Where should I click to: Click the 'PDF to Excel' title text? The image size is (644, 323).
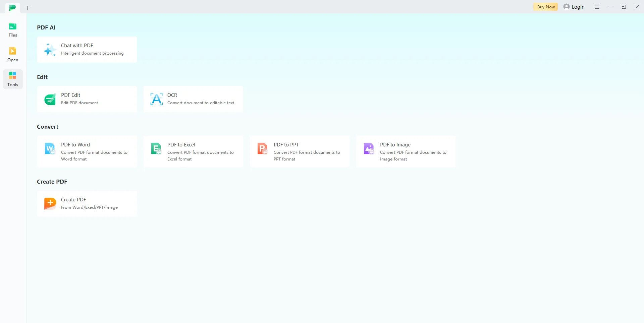[x=181, y=145]
